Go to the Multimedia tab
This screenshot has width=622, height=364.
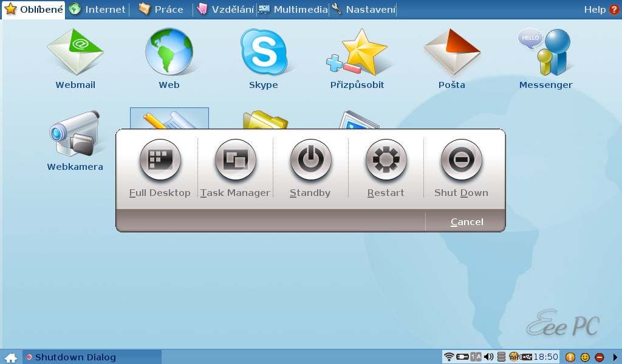(x=293, y=9)
